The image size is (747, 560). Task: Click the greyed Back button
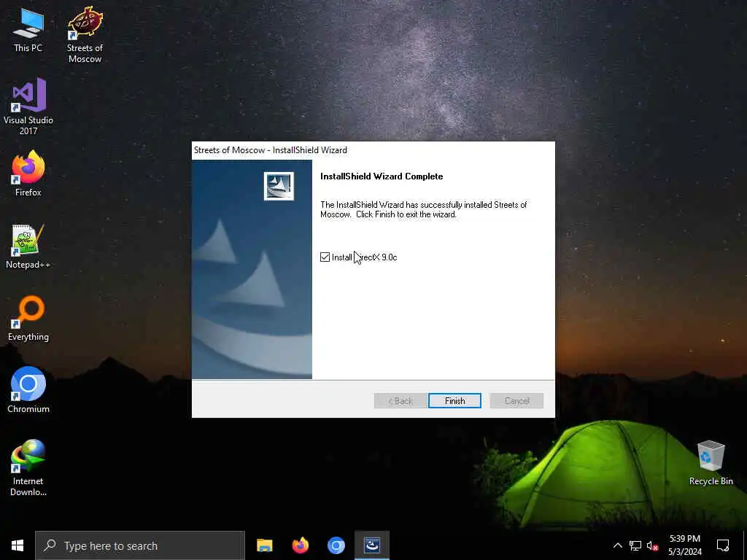(400, 401)
